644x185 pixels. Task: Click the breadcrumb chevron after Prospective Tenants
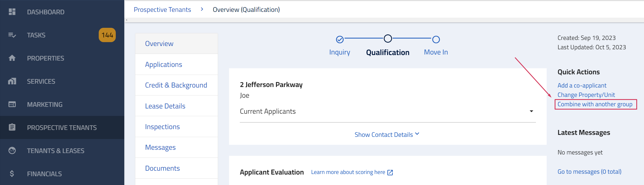[x=202, y=9]
